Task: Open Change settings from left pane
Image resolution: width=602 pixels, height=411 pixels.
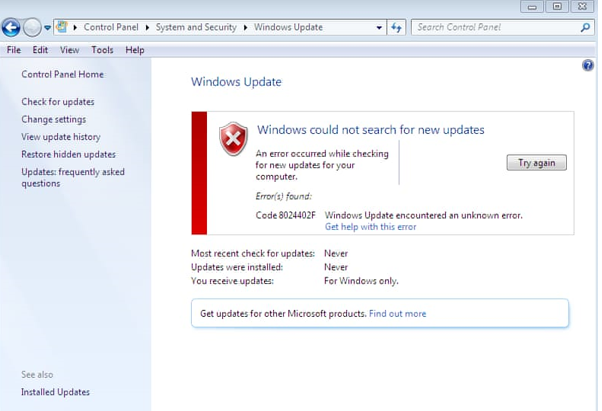Action: point(53,120)
